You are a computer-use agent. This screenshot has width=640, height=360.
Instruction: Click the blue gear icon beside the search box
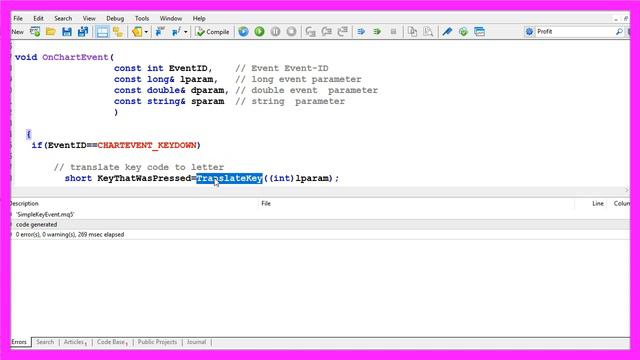529,31
